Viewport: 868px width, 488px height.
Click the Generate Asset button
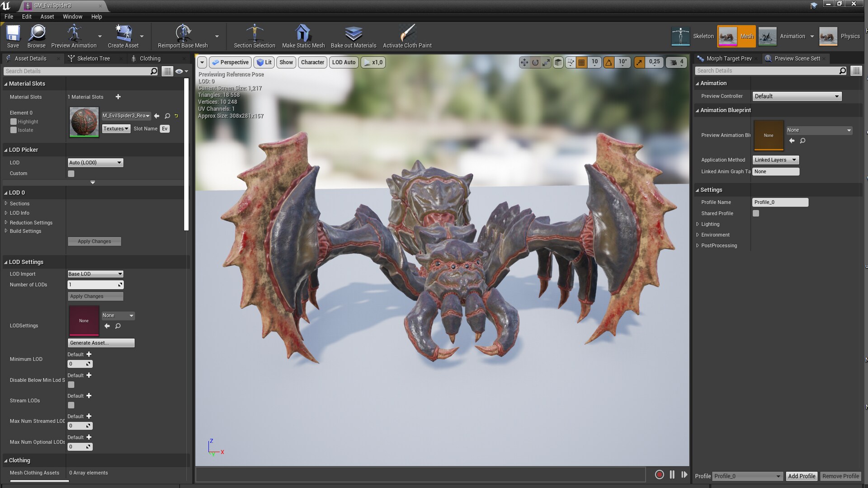pyautogui.click(x=101, y=343)
